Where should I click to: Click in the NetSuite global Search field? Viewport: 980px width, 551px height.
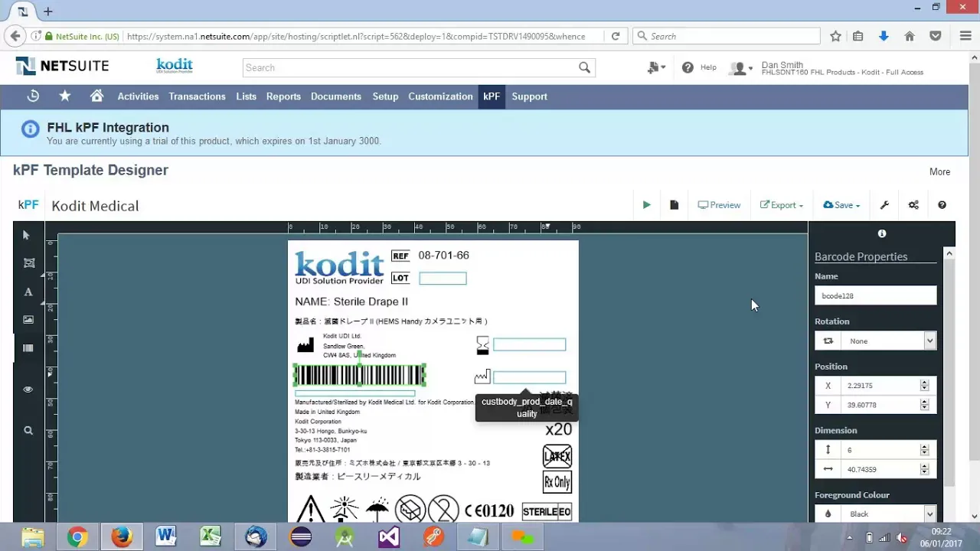[x=410, y=67]
